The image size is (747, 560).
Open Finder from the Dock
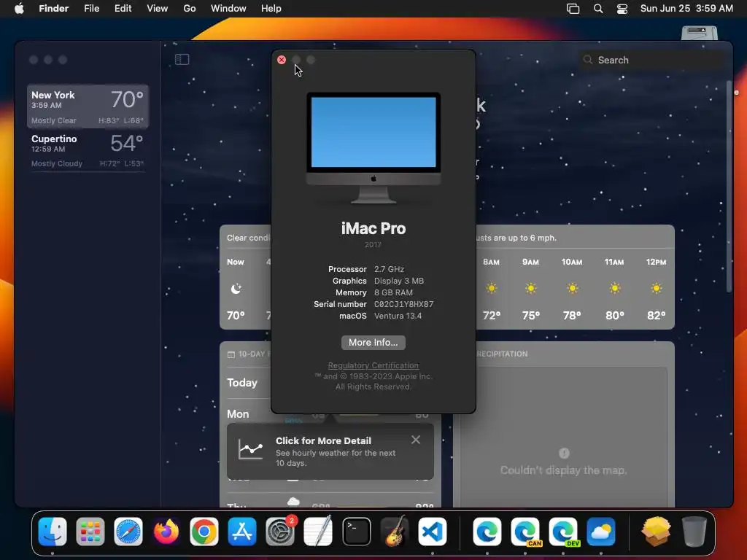click(x=53, y=532)
